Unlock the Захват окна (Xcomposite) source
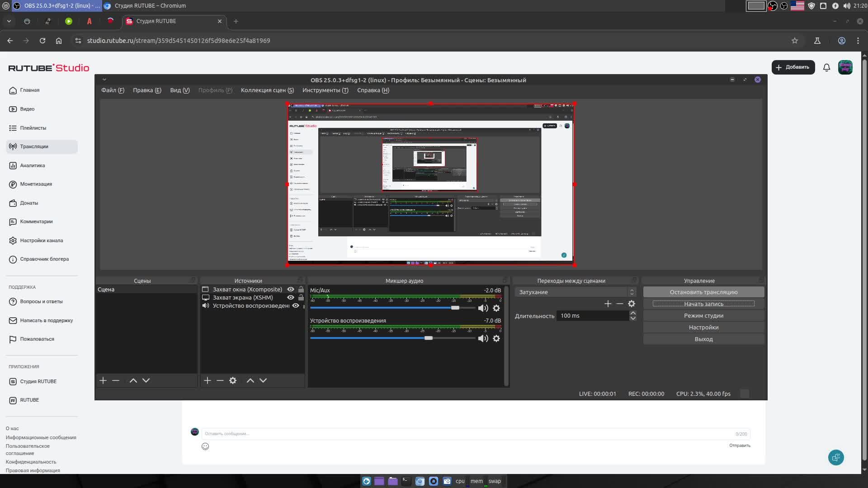Viewport: 868px width, 488px height. pyautogui.click(x=301, y=289)
